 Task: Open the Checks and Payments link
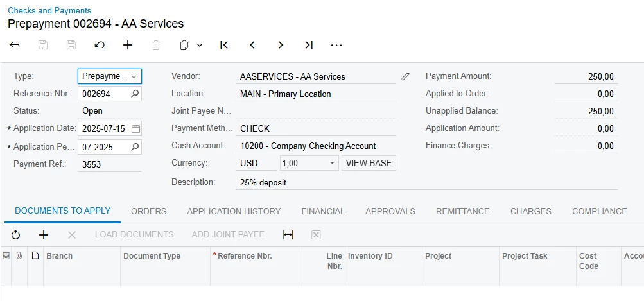(x=49, y=10)
